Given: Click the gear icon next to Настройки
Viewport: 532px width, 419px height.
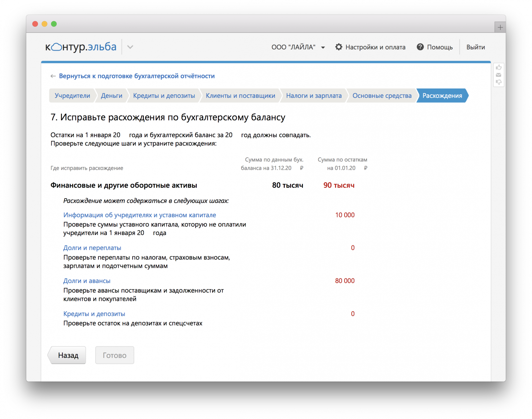Looking at the screenshot, I should tap(339, 47).
